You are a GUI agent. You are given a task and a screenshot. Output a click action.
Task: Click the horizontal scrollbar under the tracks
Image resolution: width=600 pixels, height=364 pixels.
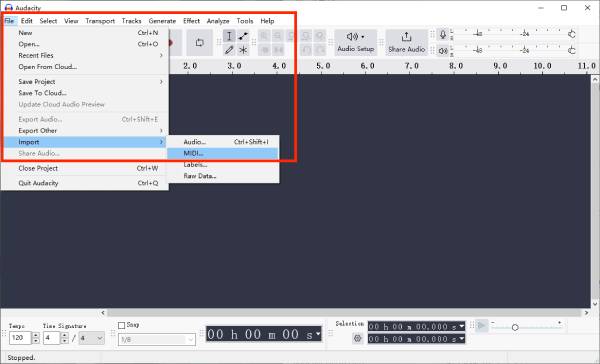click(344, 313)
